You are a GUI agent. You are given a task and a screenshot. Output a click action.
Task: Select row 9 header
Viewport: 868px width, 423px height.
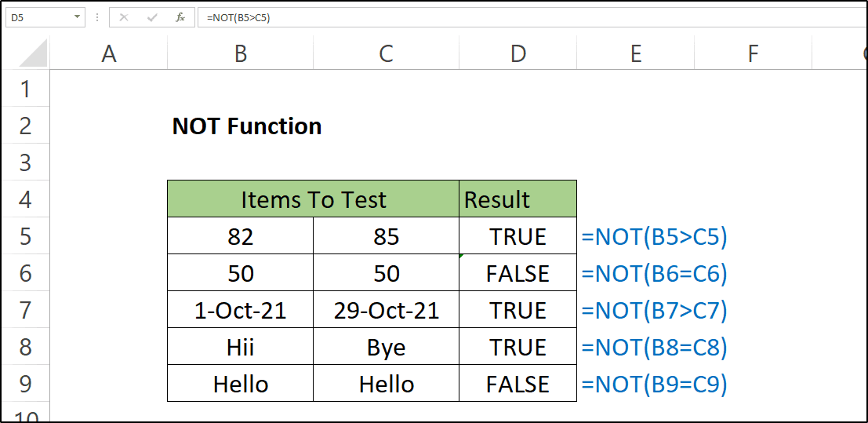click(x=25, y=384)
